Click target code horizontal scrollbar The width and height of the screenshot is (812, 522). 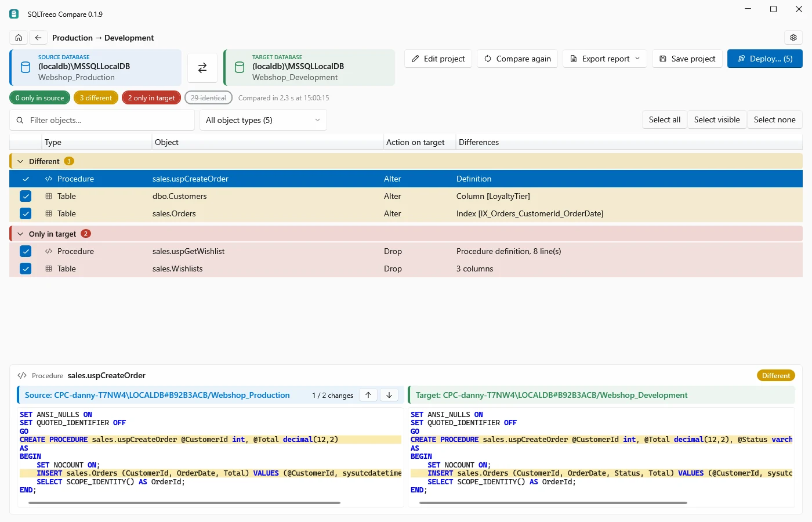553,503
